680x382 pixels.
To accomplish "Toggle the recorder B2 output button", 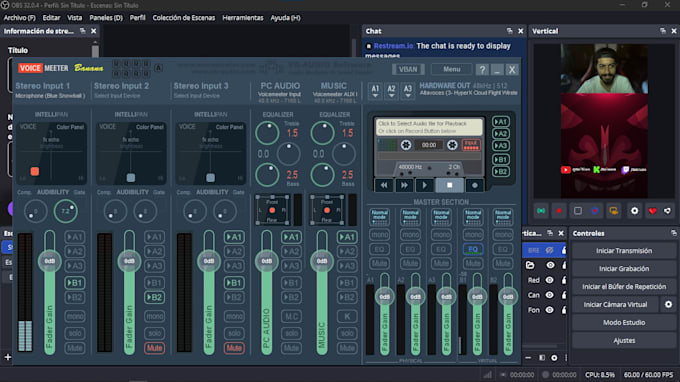I will coord(500,172).
